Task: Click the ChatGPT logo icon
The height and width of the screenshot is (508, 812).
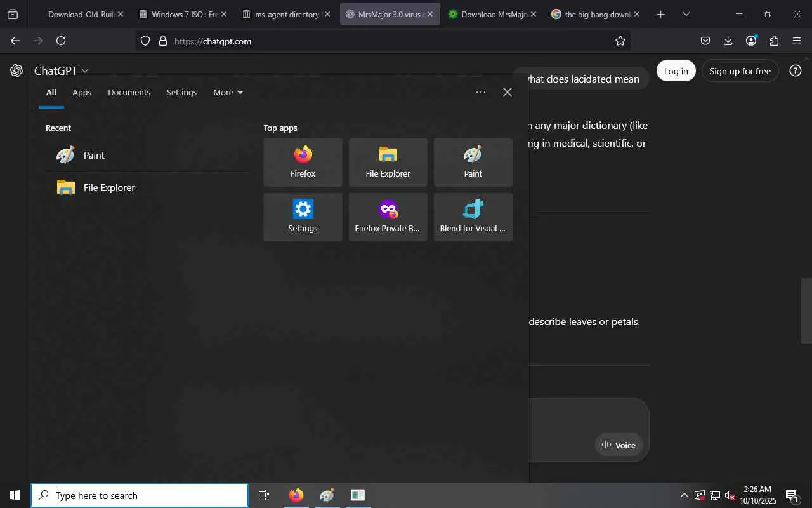Action: click(16, 70)
